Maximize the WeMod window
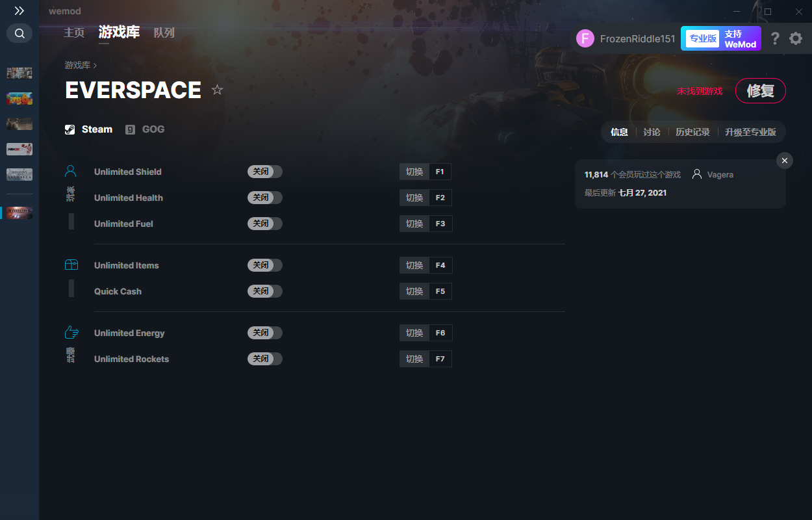The image size is (812, 520). point(767,11)
